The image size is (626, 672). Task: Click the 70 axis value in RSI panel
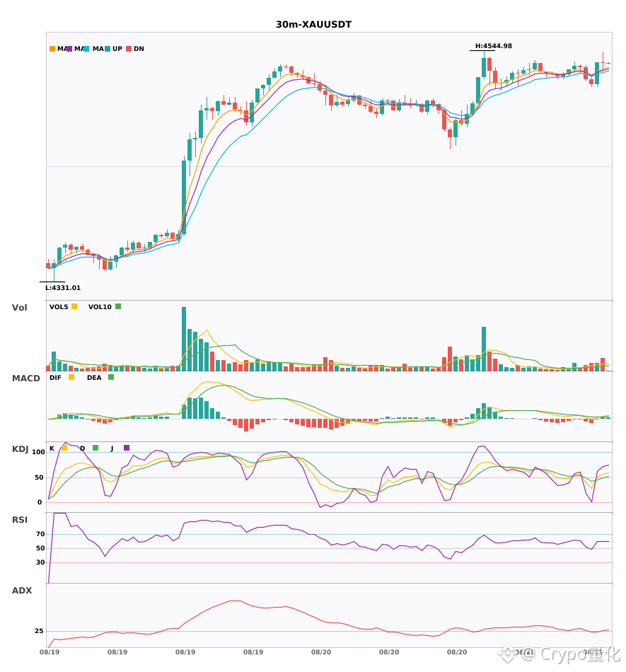[41, 534]
